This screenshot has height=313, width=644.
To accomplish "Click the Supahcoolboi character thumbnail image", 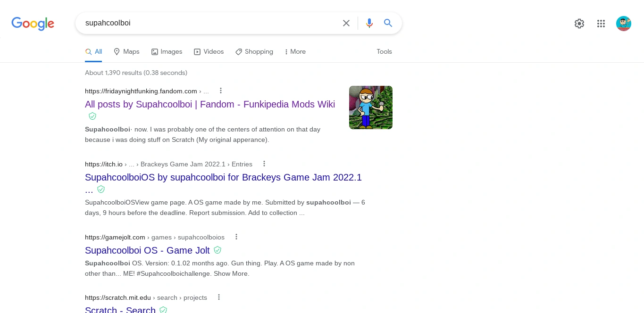I will pyautogui.click(x=371, y=107).
